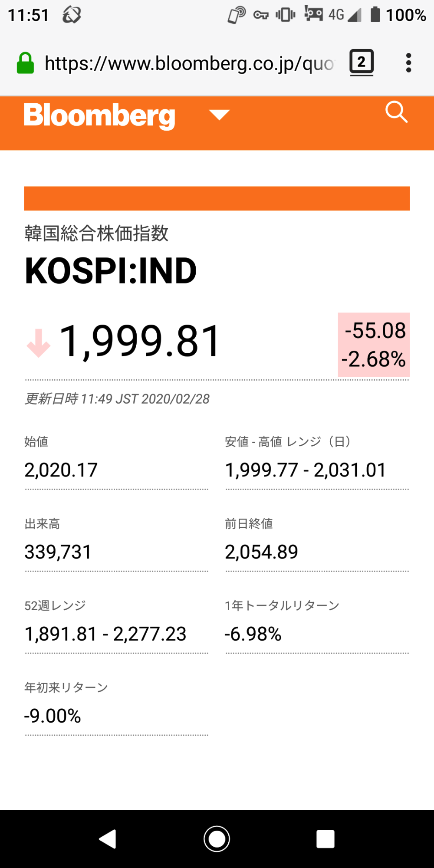Tap the 52週レンジ value row
This screenshot has width=434, height=868.
[105, 634]
